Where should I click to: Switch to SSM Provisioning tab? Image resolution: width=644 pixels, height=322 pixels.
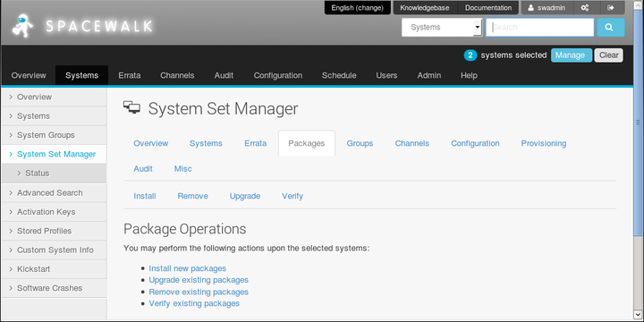pyautogui.click(x=544, y=143)
